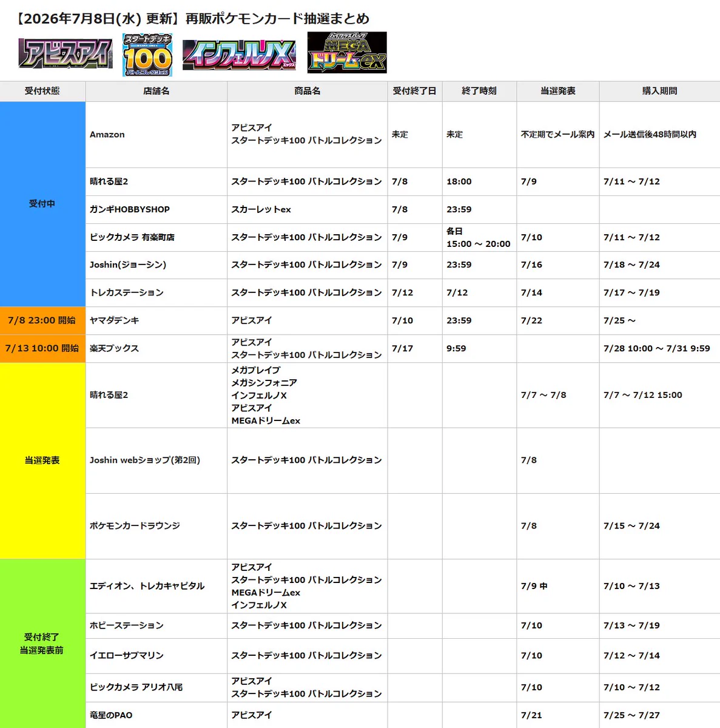
Task: Click 7/16 announcement date for Joshin
Action: pyautogui.click(x=532, y=265)
